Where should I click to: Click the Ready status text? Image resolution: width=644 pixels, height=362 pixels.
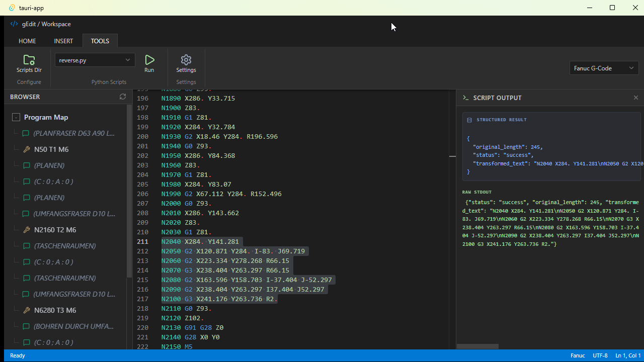pos(18,355)
